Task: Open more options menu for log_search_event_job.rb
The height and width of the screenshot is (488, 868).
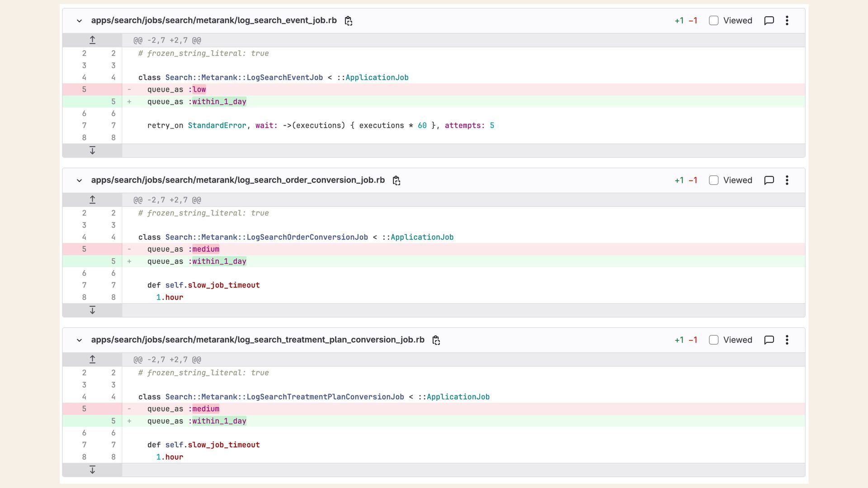Action: 787,21
